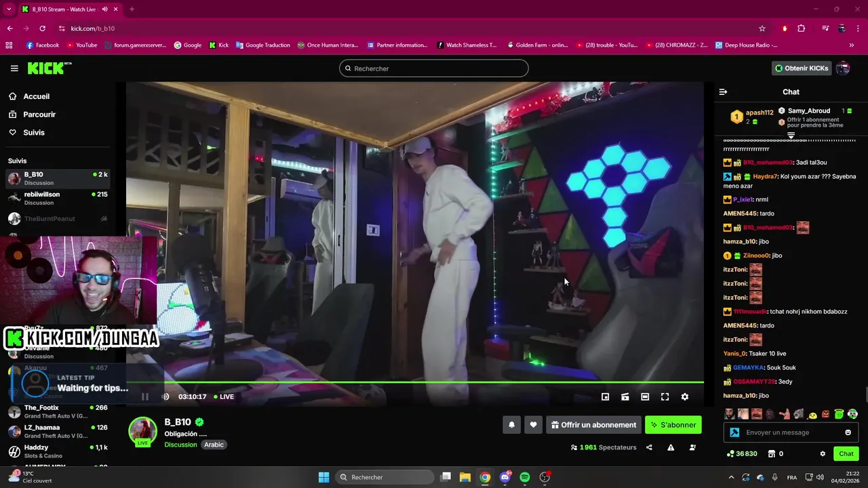The width and height of the screenshot is (868, 488).
Task: Mute the stream volume
Action: click(165, 396)
